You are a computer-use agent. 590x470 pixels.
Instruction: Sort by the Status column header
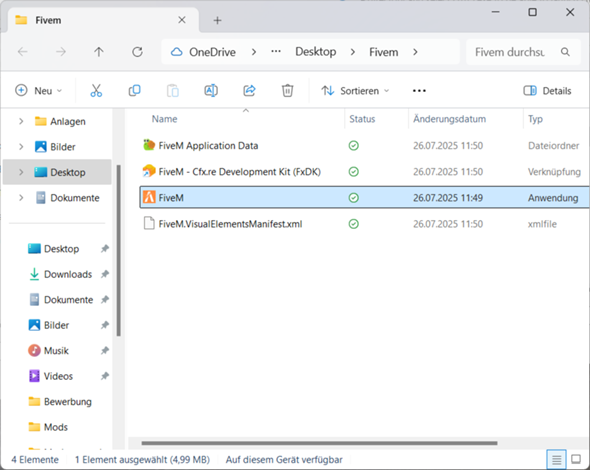(x=362, y=119)
